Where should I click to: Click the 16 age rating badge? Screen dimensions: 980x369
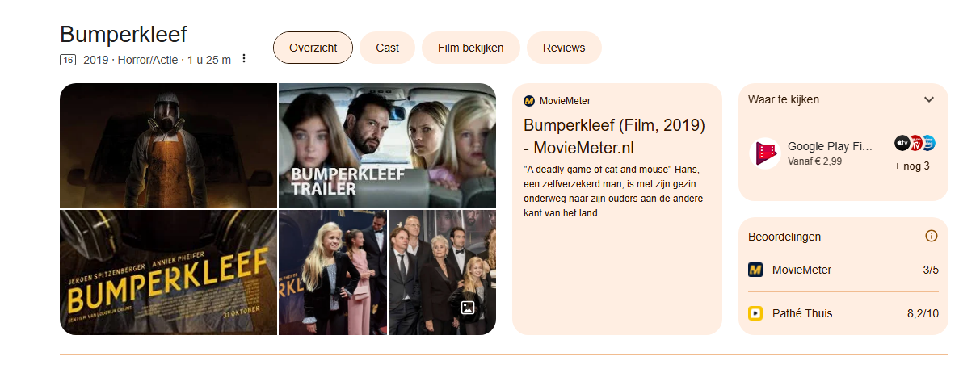68,60
